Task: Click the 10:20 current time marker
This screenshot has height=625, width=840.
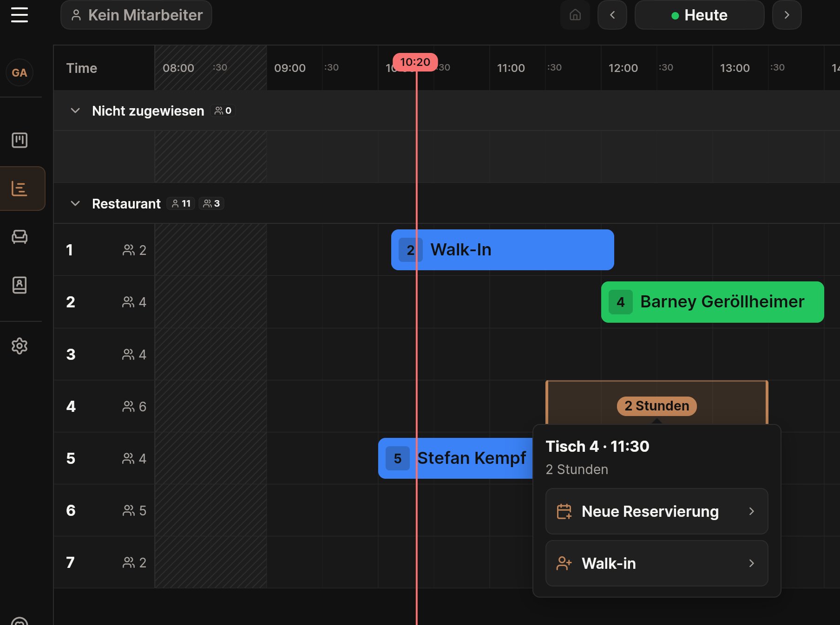Action: [x=415, y=62]
